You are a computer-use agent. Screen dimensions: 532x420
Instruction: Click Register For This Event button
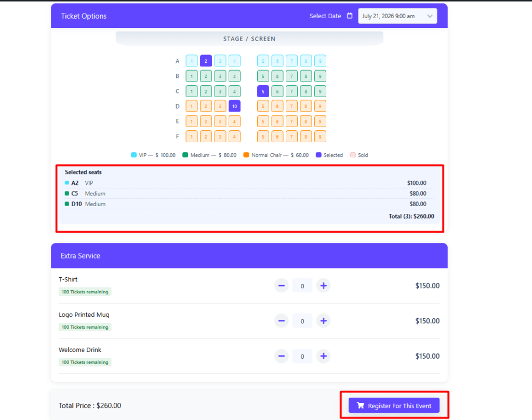(394, 405)
